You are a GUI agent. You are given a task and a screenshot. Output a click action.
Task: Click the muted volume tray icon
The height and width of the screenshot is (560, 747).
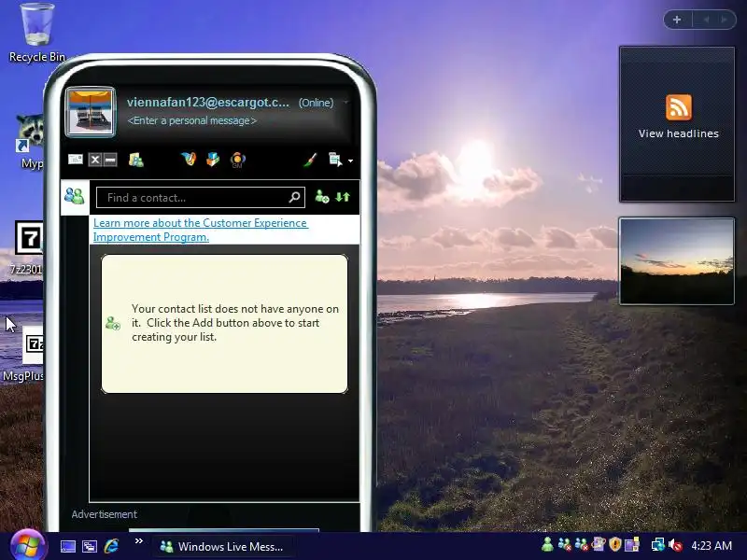(675, 545)
